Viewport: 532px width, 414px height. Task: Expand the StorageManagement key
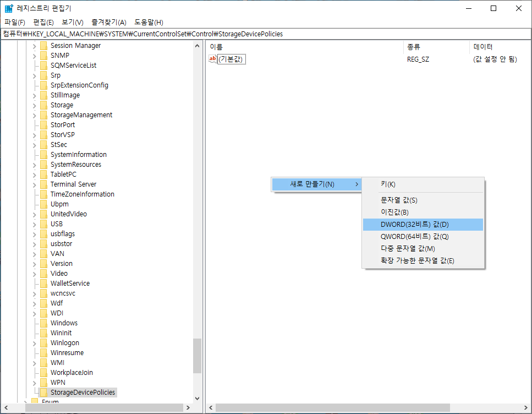(x=34, y=115)
